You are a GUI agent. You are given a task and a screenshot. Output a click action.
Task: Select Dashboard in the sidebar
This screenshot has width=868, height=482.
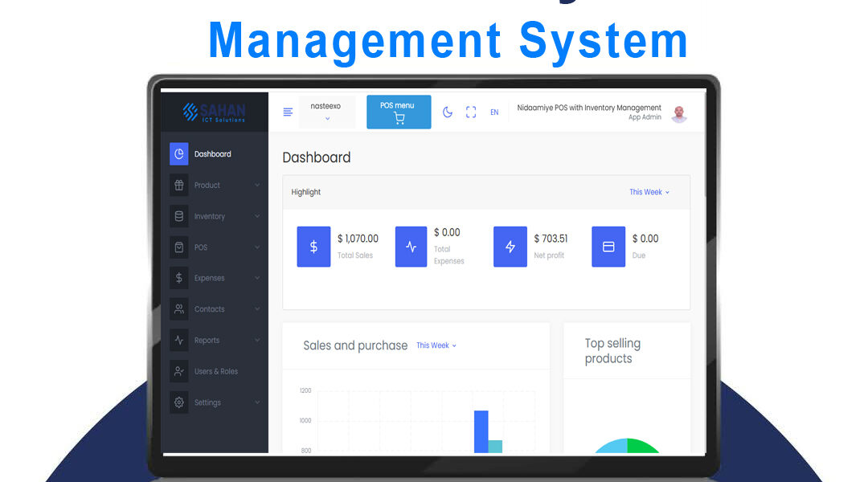212,154
